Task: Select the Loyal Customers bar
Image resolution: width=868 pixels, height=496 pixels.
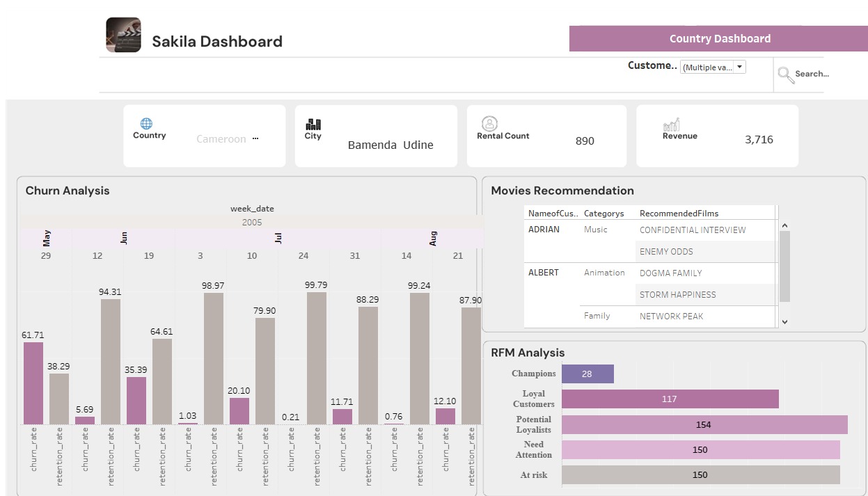Action: click(x=670, y=399)
